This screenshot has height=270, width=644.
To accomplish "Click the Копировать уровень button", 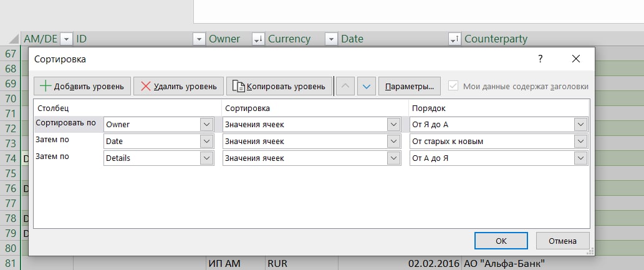I will [x=279, y=86].
